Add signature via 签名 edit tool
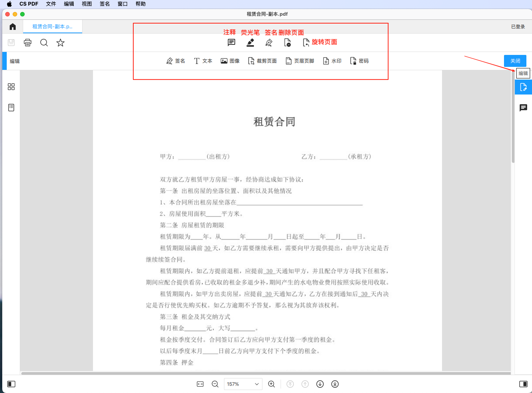 point(175,61)
